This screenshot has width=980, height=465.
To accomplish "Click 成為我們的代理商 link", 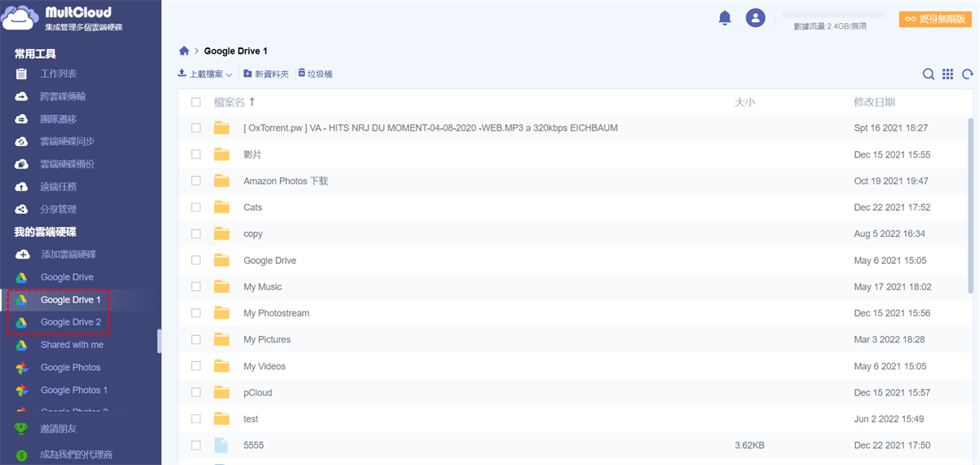I will click(76, 455).
